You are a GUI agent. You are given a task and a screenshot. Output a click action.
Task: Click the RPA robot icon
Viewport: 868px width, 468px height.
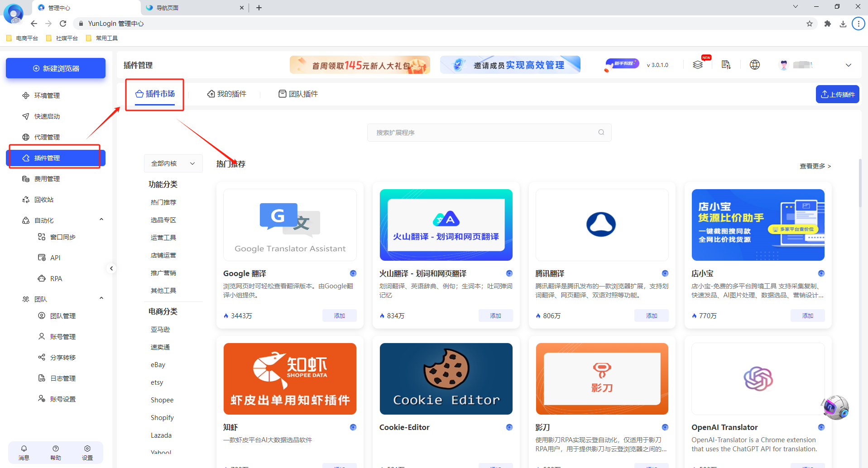pos(42,278)
